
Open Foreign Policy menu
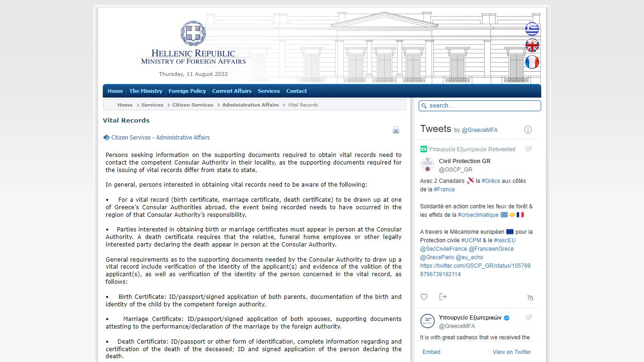(187, 91)
